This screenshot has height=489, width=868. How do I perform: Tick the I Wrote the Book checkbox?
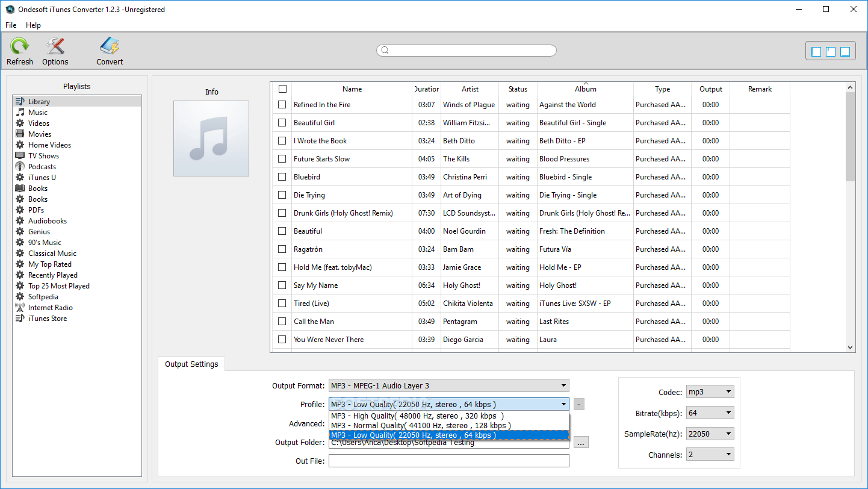point(282,141)
